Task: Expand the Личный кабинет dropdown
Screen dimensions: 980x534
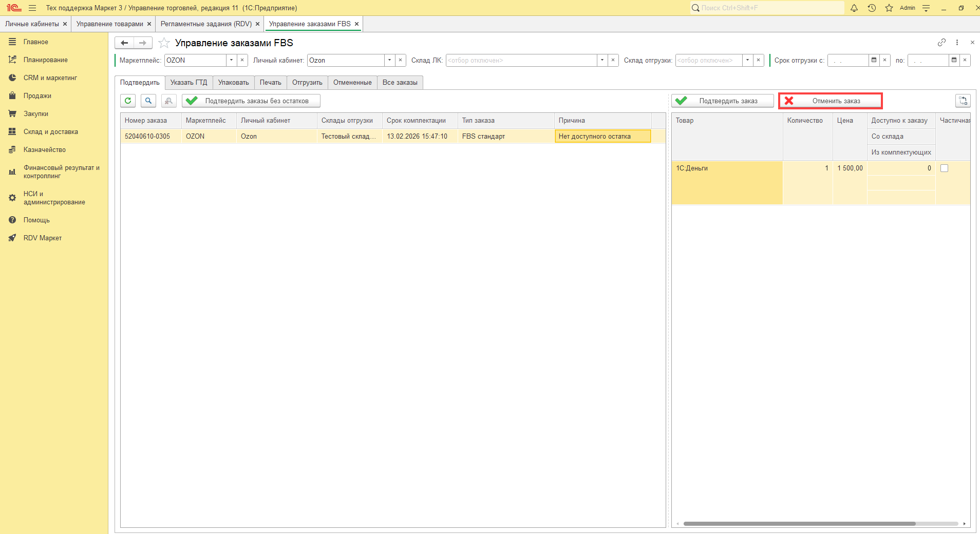Action: [x=390, y=60]
